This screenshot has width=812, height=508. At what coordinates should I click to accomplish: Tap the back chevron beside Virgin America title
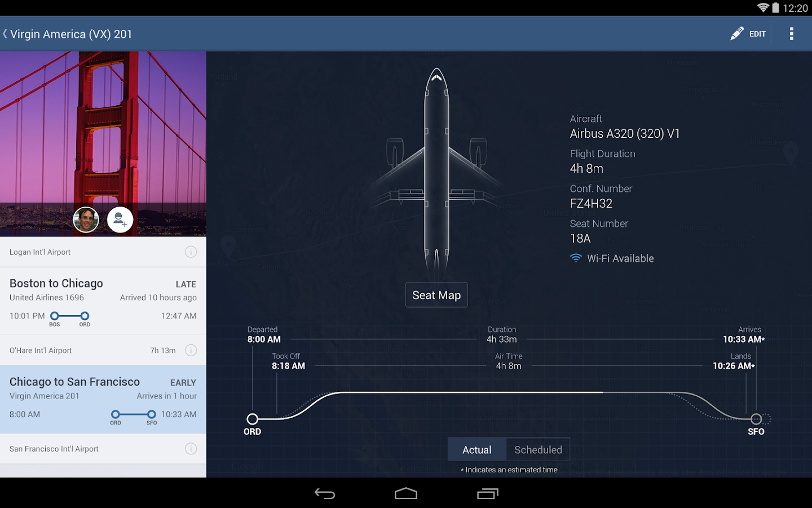(5, 34)
